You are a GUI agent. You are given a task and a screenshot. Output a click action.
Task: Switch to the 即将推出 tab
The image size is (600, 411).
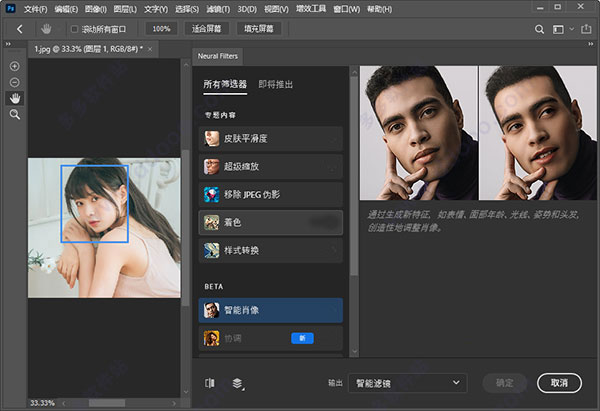point(276,84)
